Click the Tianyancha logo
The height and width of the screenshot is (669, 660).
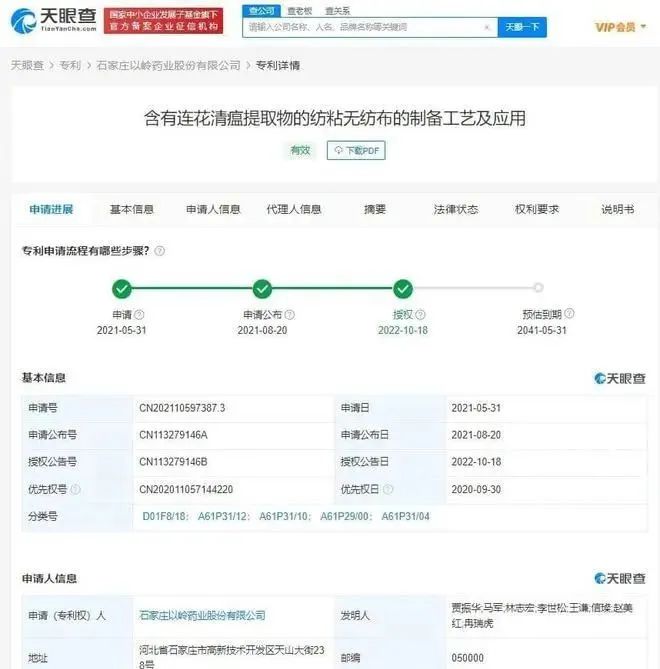[54, 20]
